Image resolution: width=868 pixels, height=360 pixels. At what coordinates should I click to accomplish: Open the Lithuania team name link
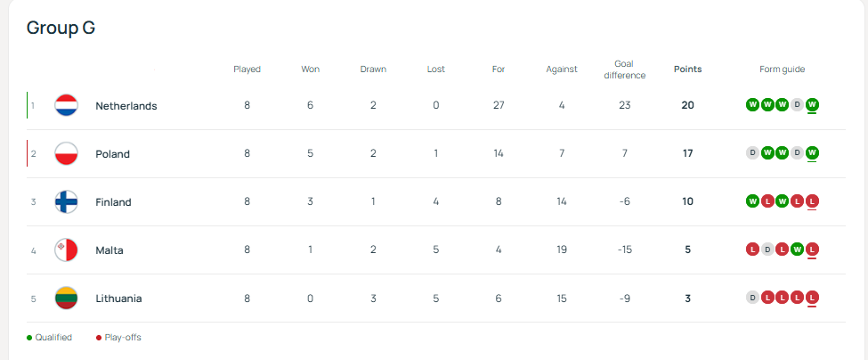coord(119,299)
